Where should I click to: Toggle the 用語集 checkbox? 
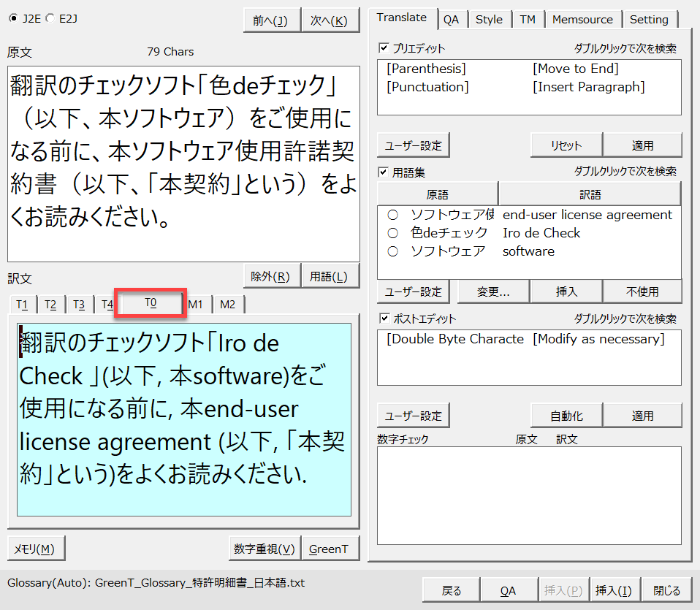click(384, 172)
